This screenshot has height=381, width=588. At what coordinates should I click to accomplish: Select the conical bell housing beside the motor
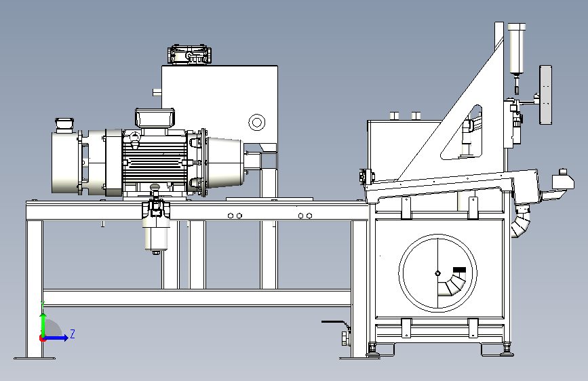tap(225, 162)
